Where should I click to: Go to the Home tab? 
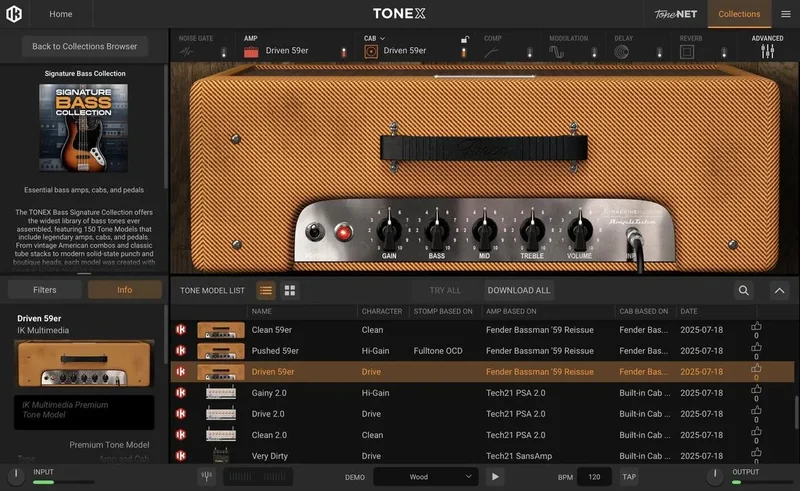pos(61,14)
